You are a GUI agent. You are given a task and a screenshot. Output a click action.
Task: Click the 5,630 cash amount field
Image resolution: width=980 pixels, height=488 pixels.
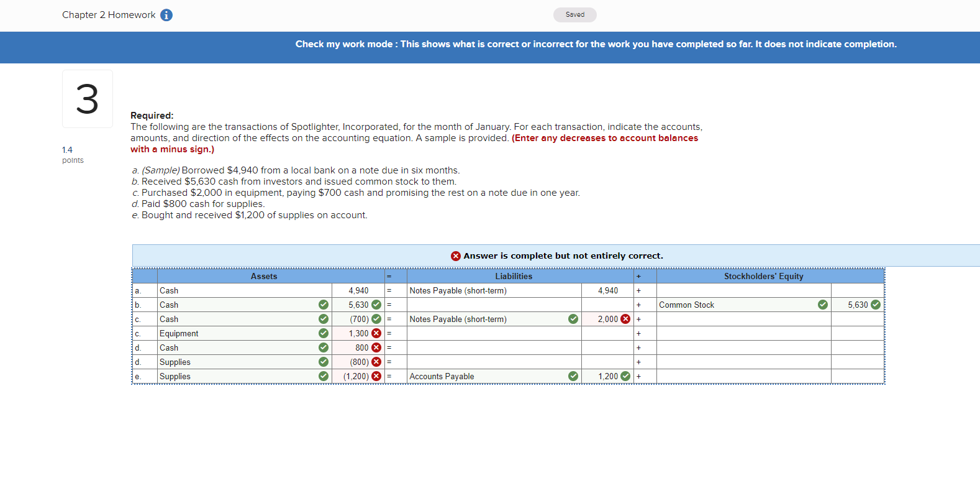click(x=358, y=305)
